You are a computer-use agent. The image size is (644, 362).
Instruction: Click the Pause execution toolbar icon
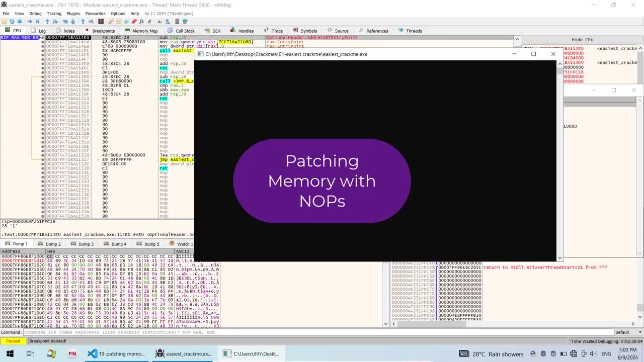click(37, 22)
